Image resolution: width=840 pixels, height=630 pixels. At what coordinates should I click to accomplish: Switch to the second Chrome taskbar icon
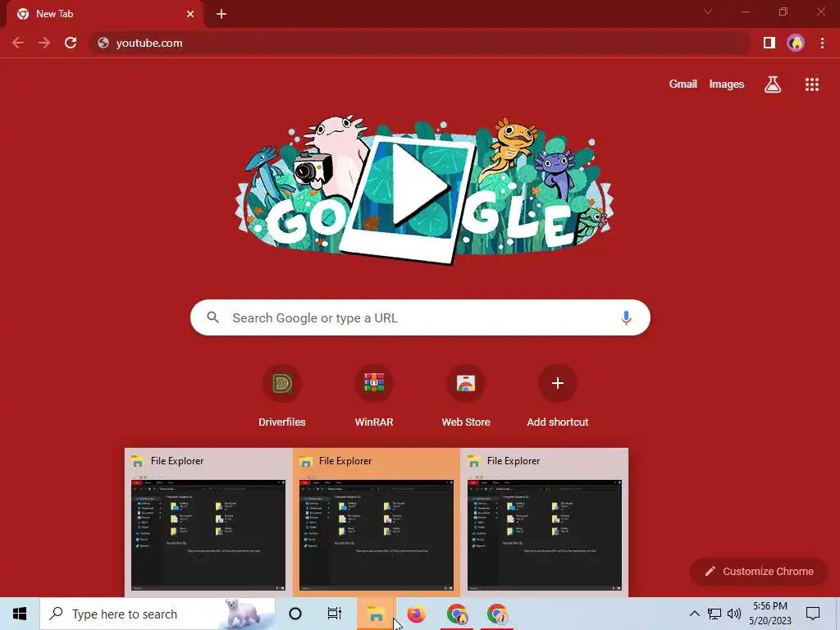pos(498,614)
